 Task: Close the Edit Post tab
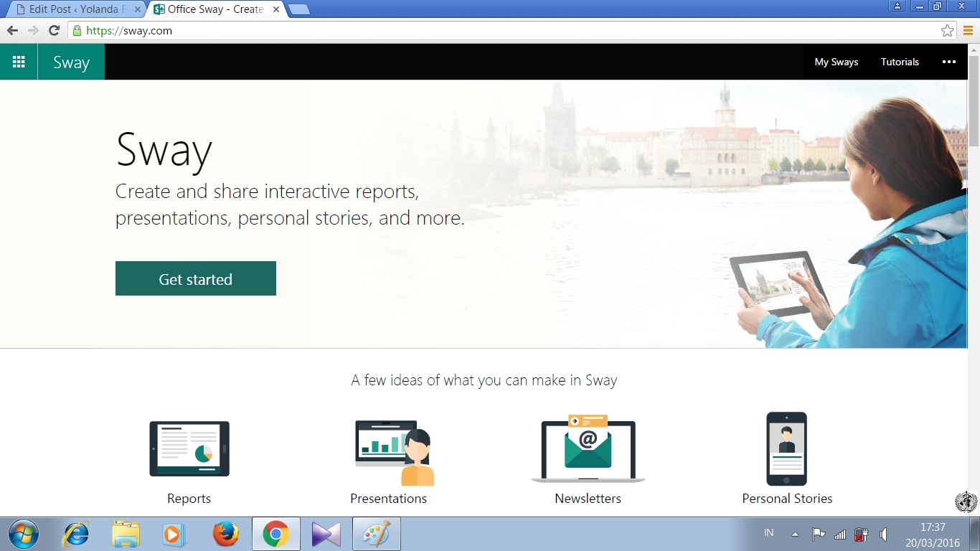[x=138, y=10]
